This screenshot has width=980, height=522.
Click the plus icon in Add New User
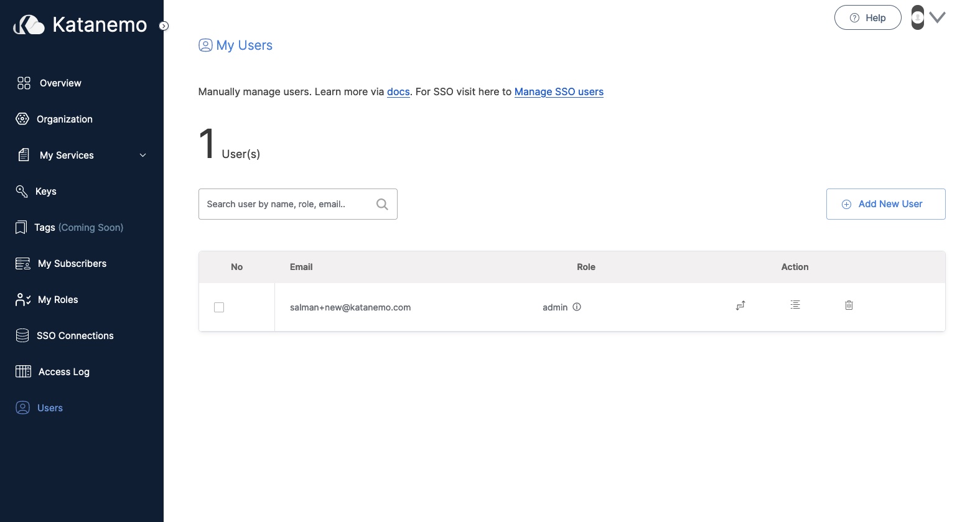(x=846, y=205)
